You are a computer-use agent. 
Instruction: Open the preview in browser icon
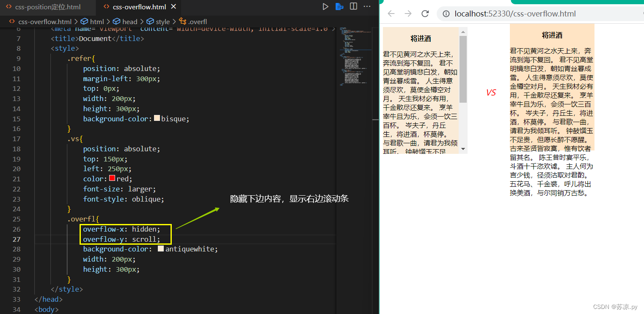339,6
